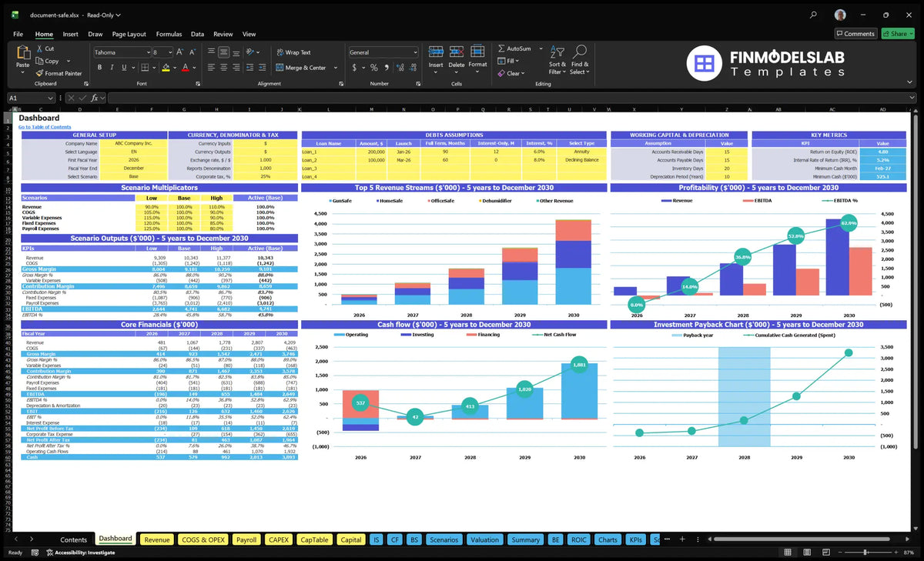
Task: Click the Font Color red swatch
Action: point(185,68)
